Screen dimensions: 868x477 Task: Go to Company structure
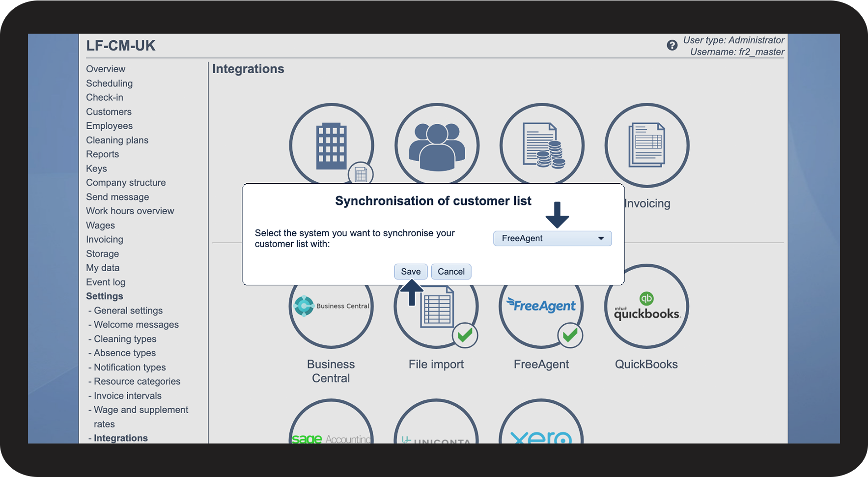pos(126,182)
